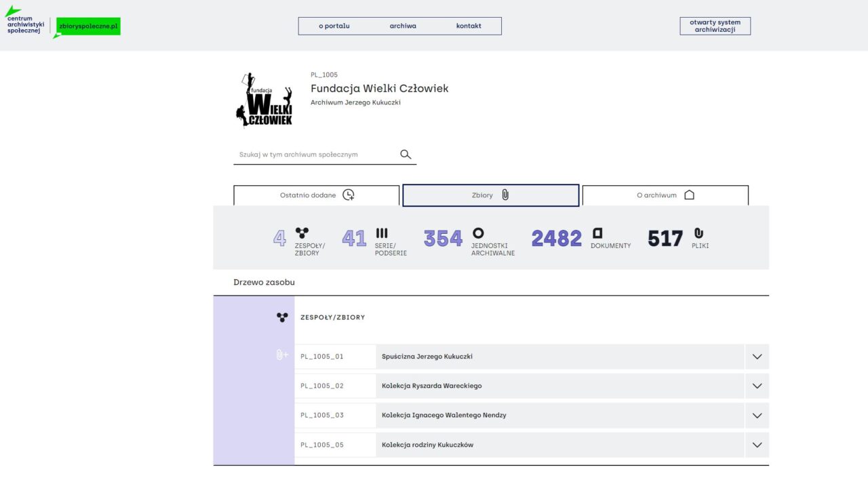Focus the archive search input field

pos(315,155)
